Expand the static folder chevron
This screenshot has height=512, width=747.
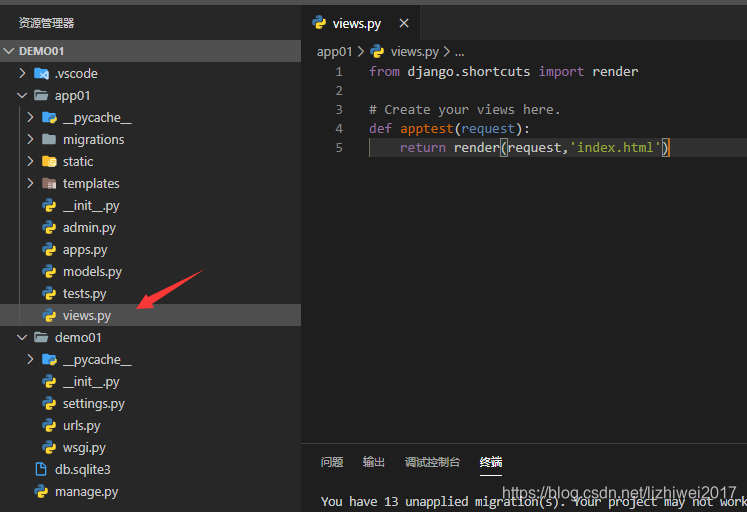tap(30, 161)
